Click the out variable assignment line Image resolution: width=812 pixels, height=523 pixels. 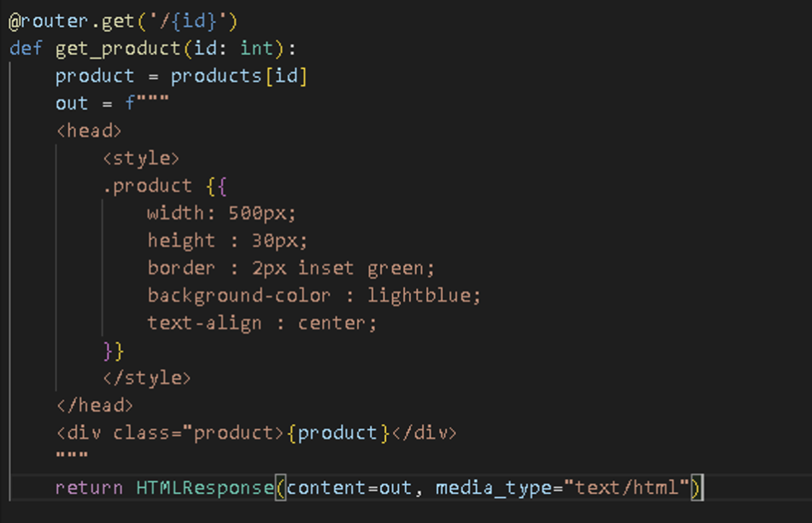tap(111, 103)
